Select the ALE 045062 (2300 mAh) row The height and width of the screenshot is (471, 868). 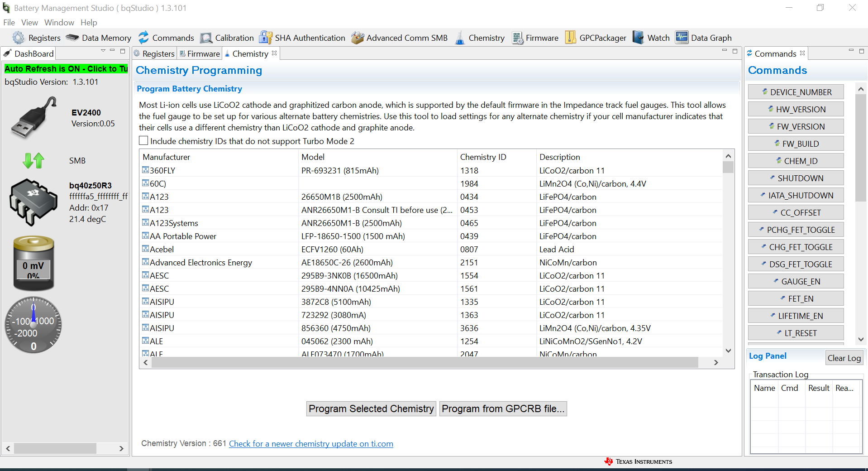pyautogui.click(x=431, y=341)
